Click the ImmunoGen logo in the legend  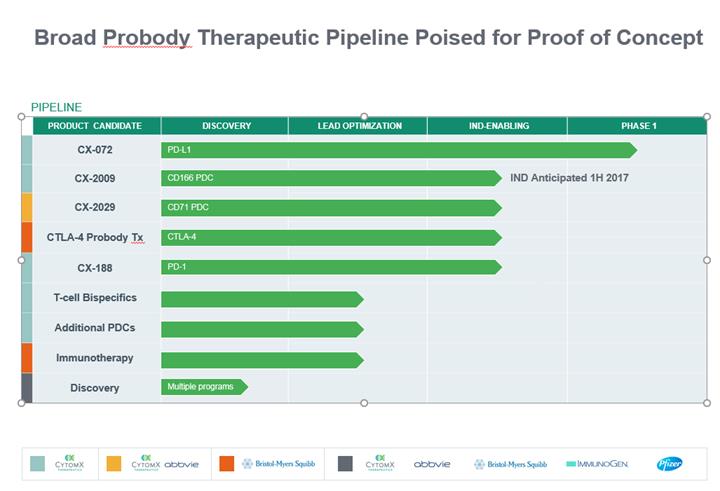(598, 464)
